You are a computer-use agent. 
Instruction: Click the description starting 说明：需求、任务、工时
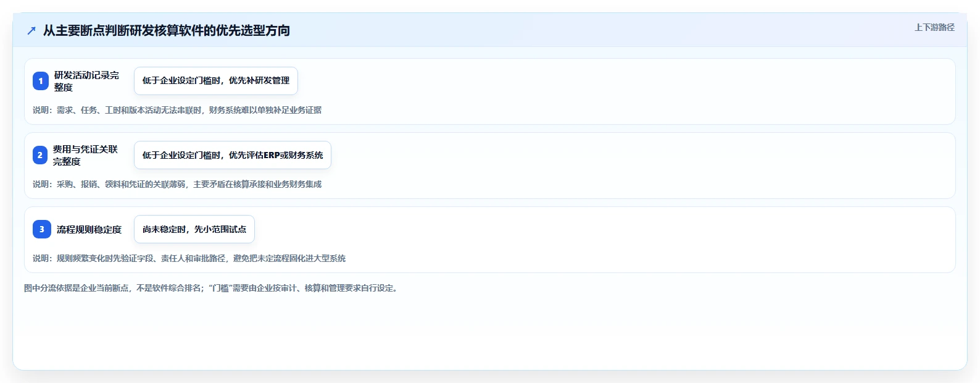pyautogui.click(x=177, y=110)
